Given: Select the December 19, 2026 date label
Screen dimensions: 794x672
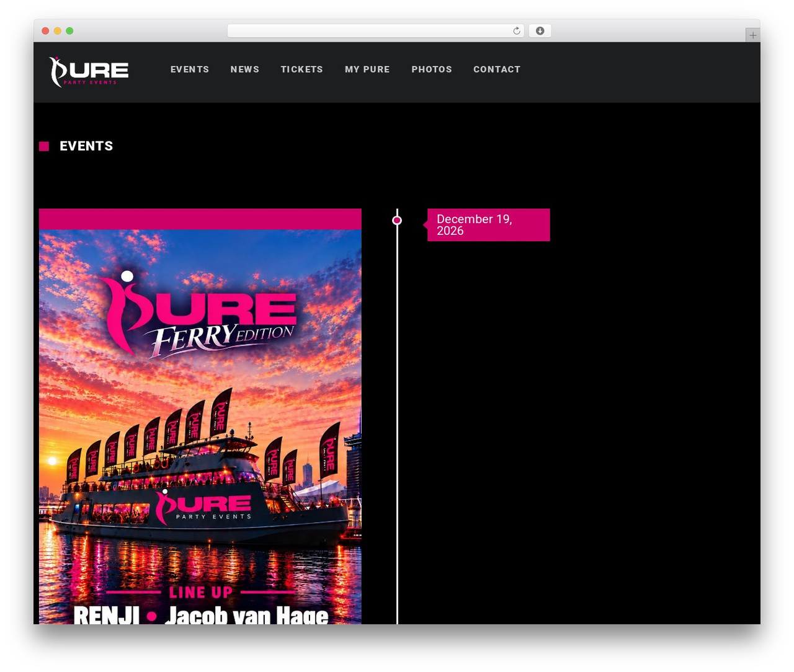Looking at the screenshot, I should click(488, 225).
